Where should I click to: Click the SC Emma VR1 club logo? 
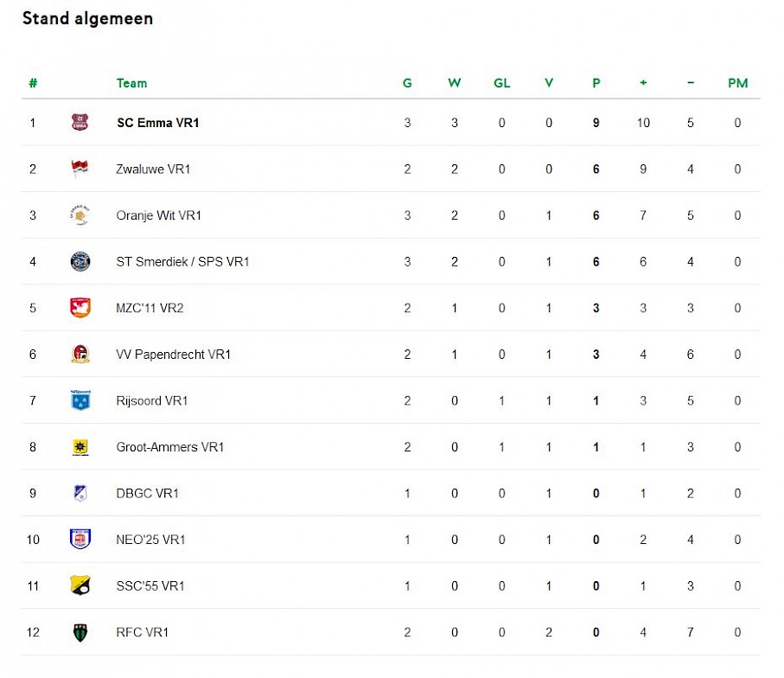[80, 123]
